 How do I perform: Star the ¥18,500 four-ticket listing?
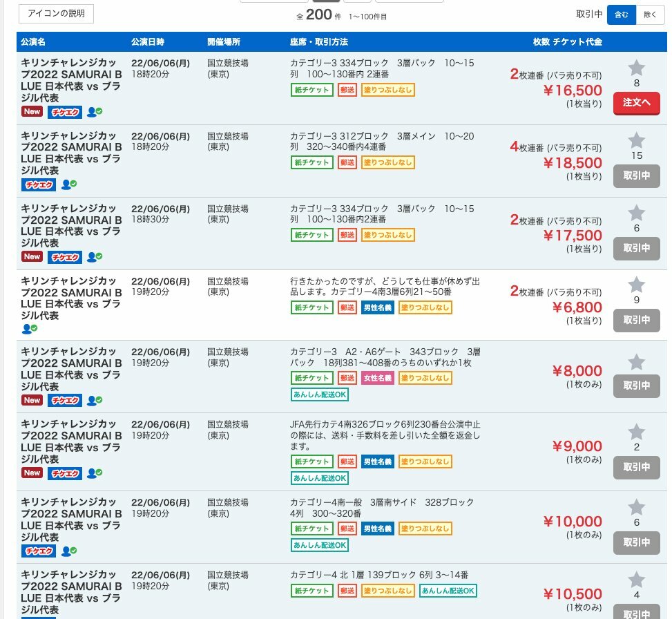[636, 140]
